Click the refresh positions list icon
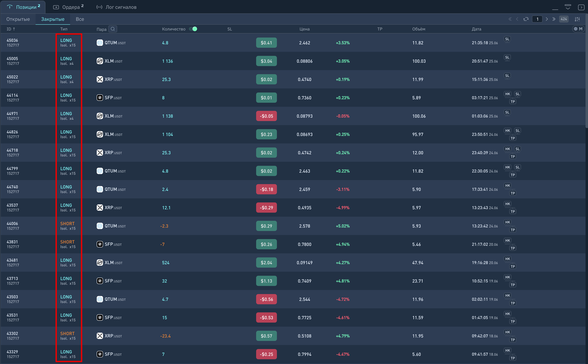This screenshot has width=588, height=364. (526, 19)
